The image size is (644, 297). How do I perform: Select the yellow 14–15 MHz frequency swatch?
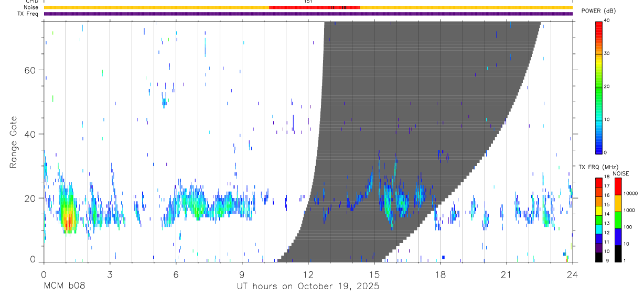pyautogui.click(x=599, y=211)
